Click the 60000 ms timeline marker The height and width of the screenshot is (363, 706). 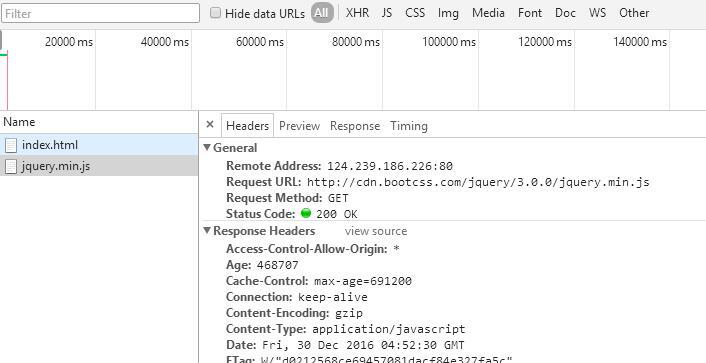tap(260, 42)
